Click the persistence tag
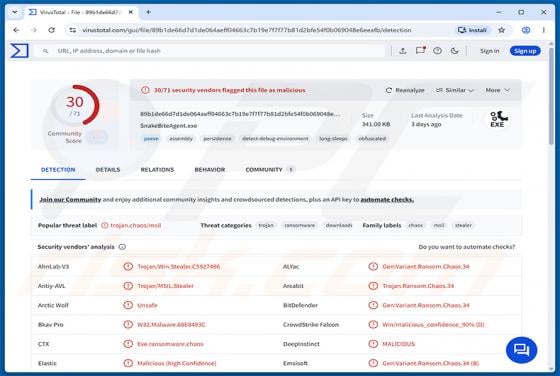The image size is (560, 376). pyautogui.click(x=217, y=139)
